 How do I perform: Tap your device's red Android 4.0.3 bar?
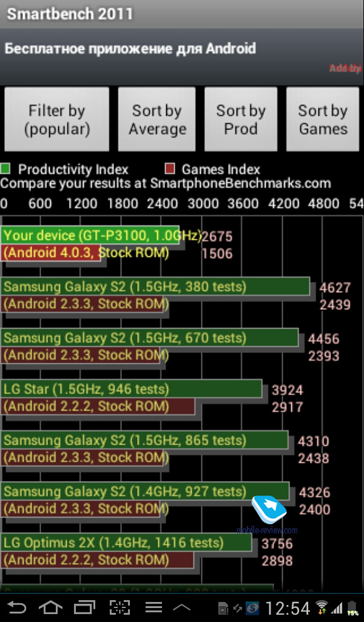50,252
